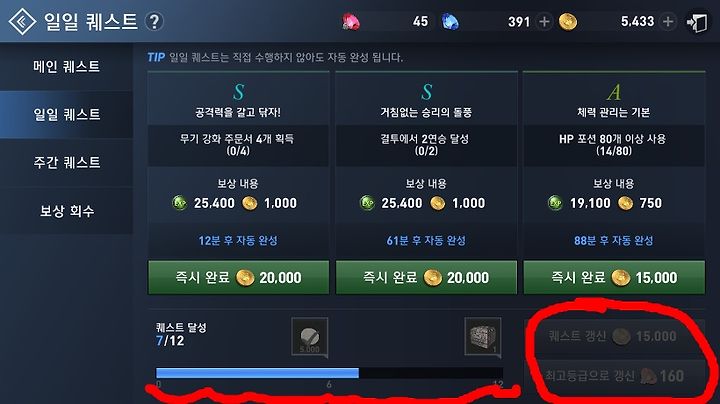Image resolution: width=720 pixels, height=404 pixels.
Task: Claim the 5,000 coin milestone reward
Action: pos(310,337)
